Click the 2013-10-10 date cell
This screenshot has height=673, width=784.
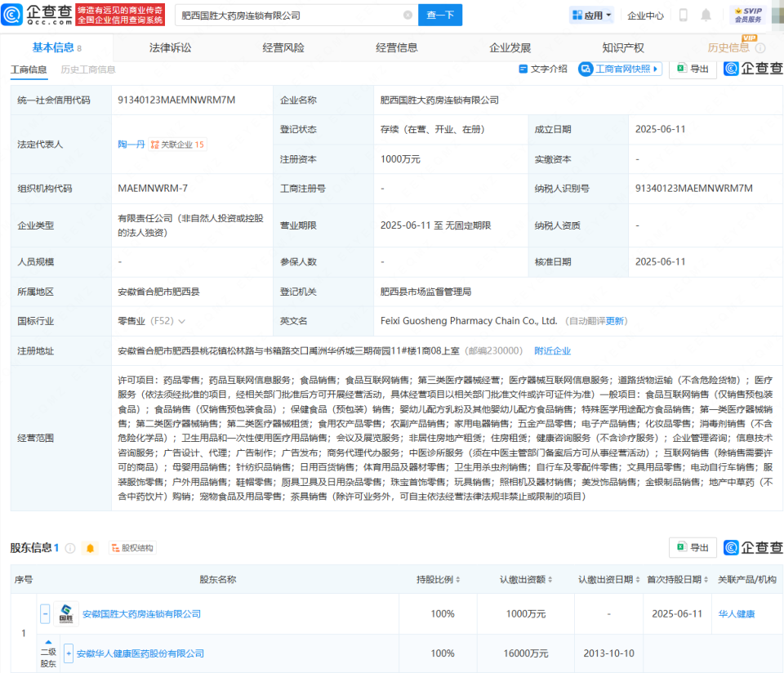[x=608, y=653]
